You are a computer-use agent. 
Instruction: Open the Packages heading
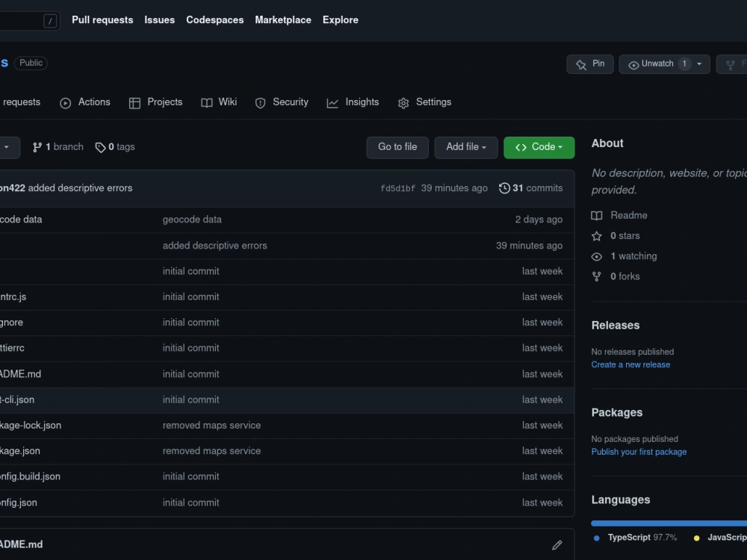[617, 412]
